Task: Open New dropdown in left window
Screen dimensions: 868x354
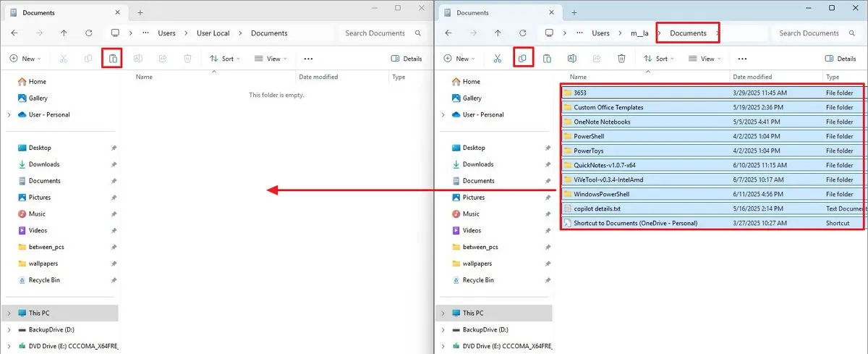Action: (x=26, y=59)
